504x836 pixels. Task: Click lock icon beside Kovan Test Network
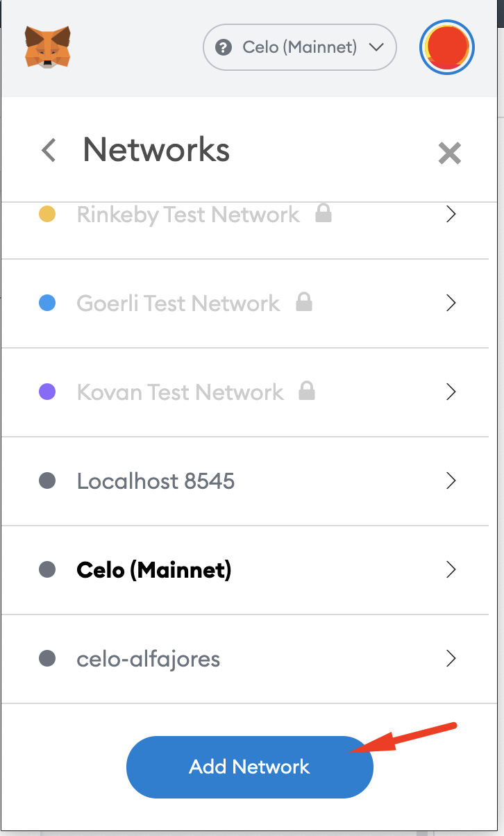[x=307, y=391]
